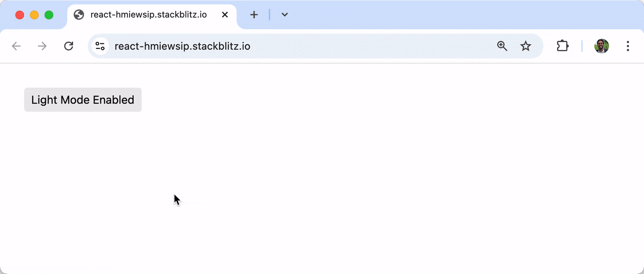Close the react-hmiewsip.stackblitz.io tab
Viewport: 644px width, 274px height.
pos(225,15)
